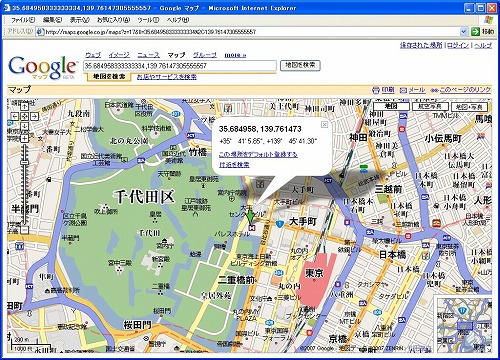Screen dimensions: 500x360
Task: Open the more » services link
Action: click(235, 55)
